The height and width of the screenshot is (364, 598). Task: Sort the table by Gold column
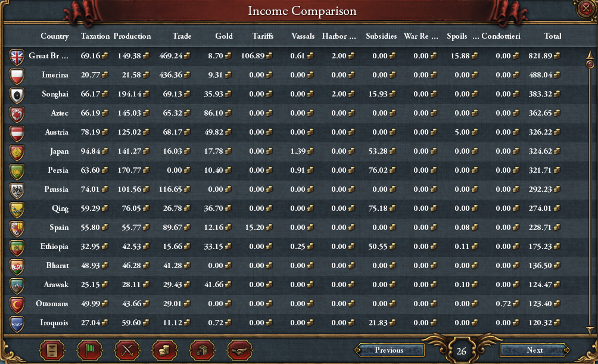click(224, 36)
